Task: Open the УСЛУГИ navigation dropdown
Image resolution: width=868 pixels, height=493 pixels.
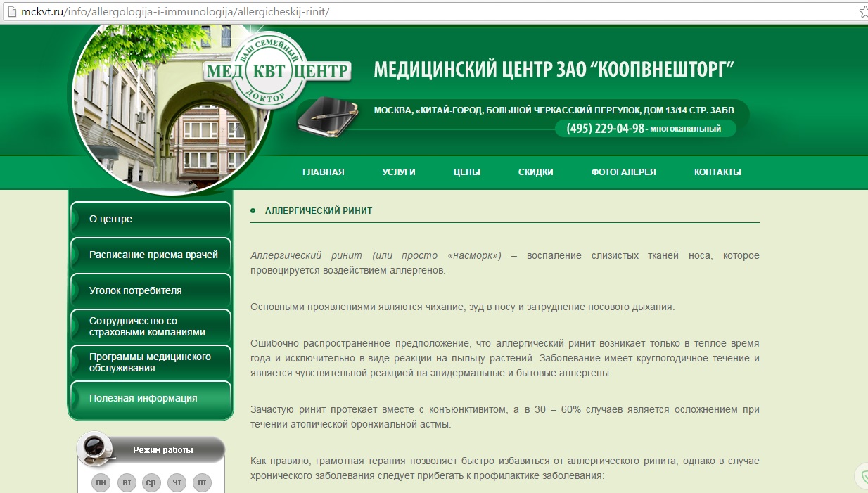Action: pos(399,172)
